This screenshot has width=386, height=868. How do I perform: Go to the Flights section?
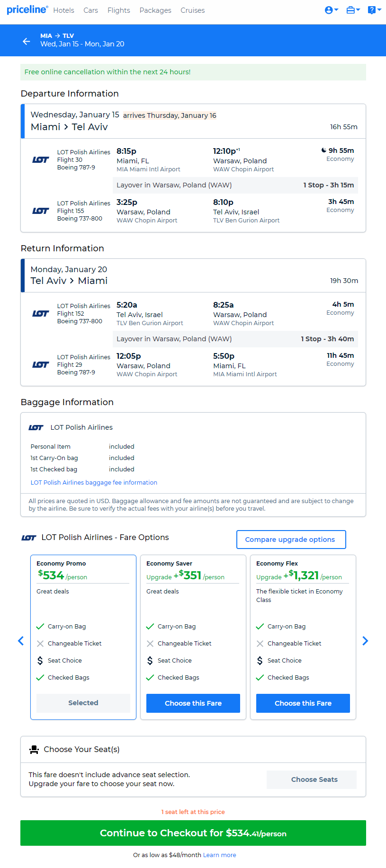[119, 10]
